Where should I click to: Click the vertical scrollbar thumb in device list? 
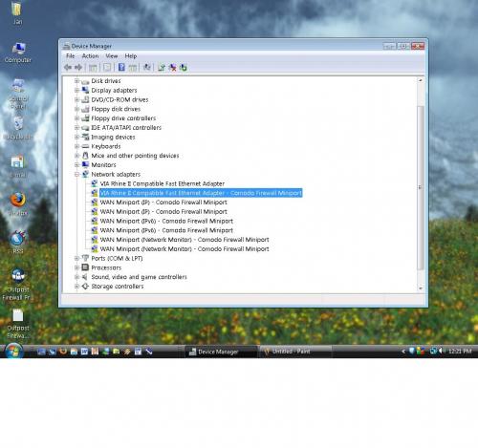pyautogui.click(x=421, y=187)
